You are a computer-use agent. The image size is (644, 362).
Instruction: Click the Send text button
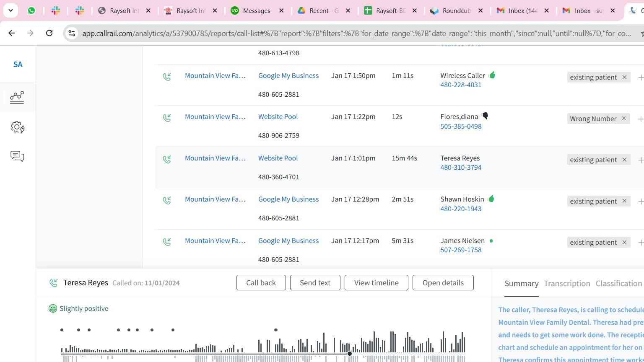pos(315,282)
